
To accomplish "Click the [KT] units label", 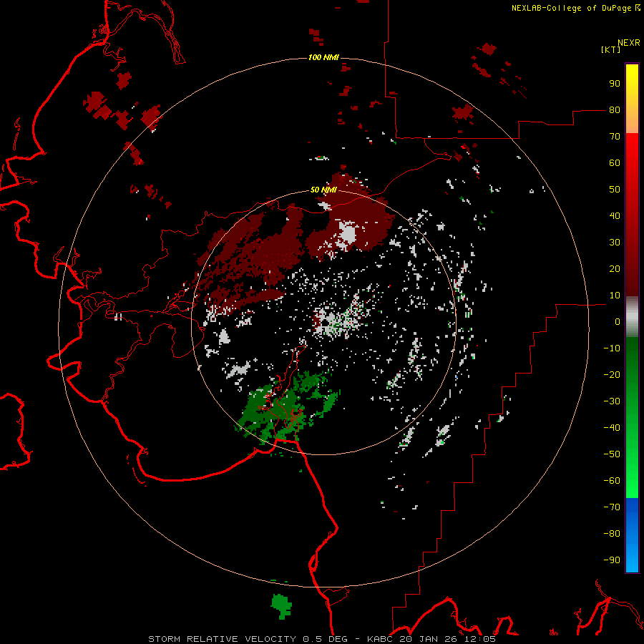I will click(610, 49).
